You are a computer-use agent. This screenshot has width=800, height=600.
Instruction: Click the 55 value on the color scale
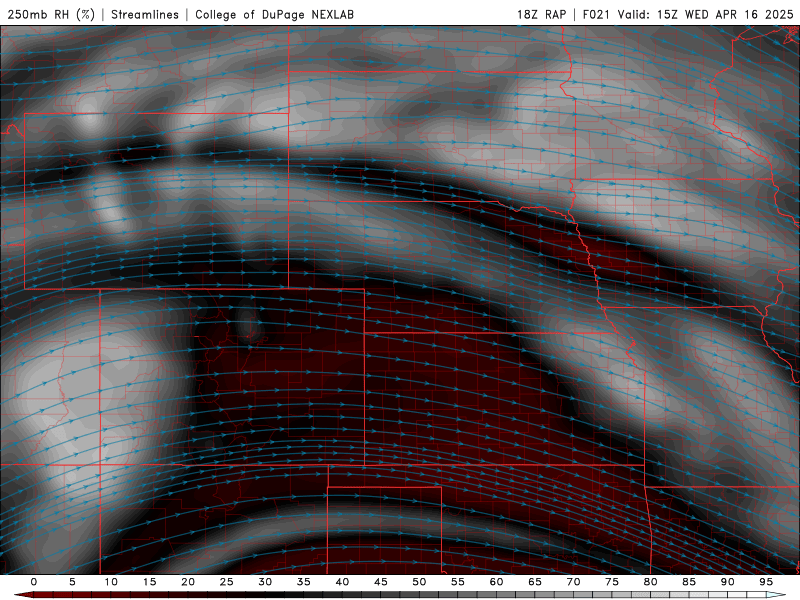pos(458,582)
